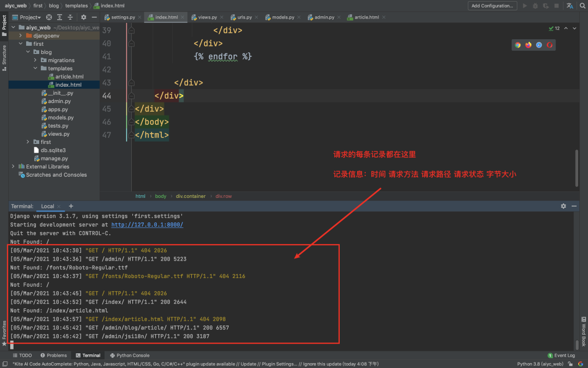Close the index.html editor tab
Viewport: 588px width, 368px height.
point(182,17)
